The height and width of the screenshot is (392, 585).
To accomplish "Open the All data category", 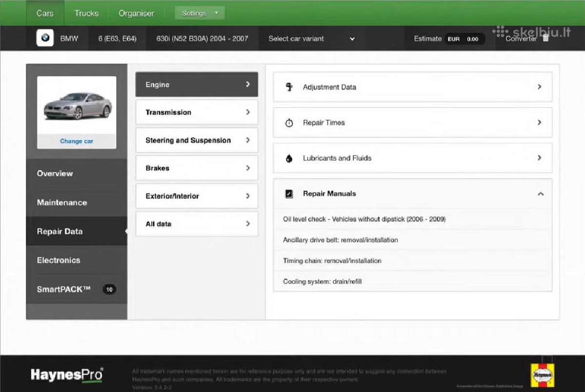I will click(196, 224).
